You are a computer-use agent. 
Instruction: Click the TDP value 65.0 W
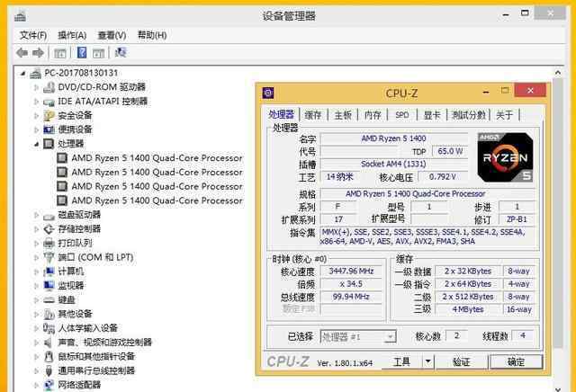coord(450,151)
